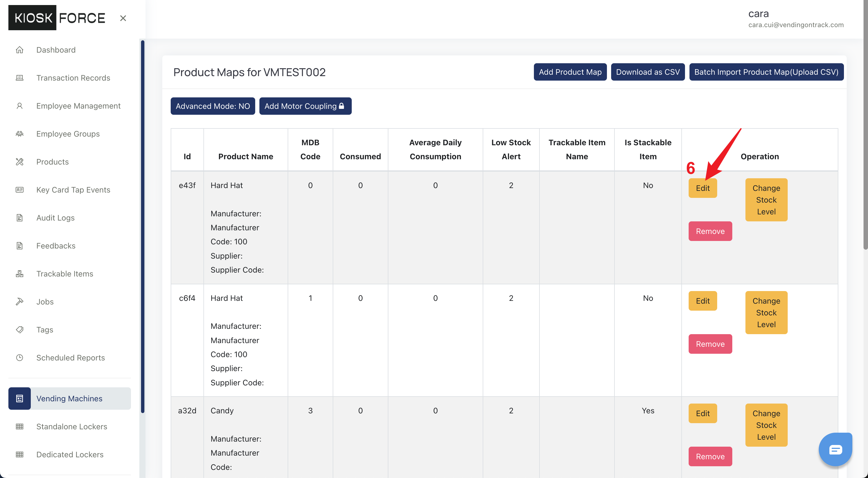This screenshot has width=868, height=478.
Task: Click the Vending Machines icon
Action: click(20, 399)
